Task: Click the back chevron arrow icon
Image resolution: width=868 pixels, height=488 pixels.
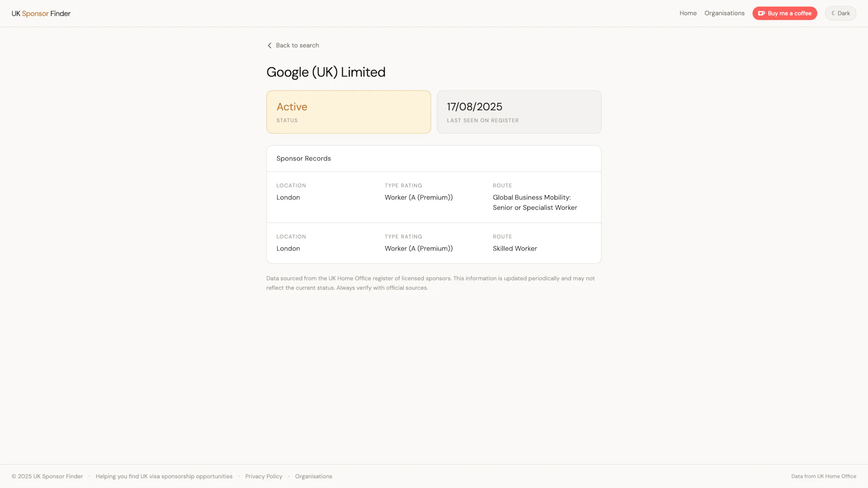Action: tap(270, 46)
